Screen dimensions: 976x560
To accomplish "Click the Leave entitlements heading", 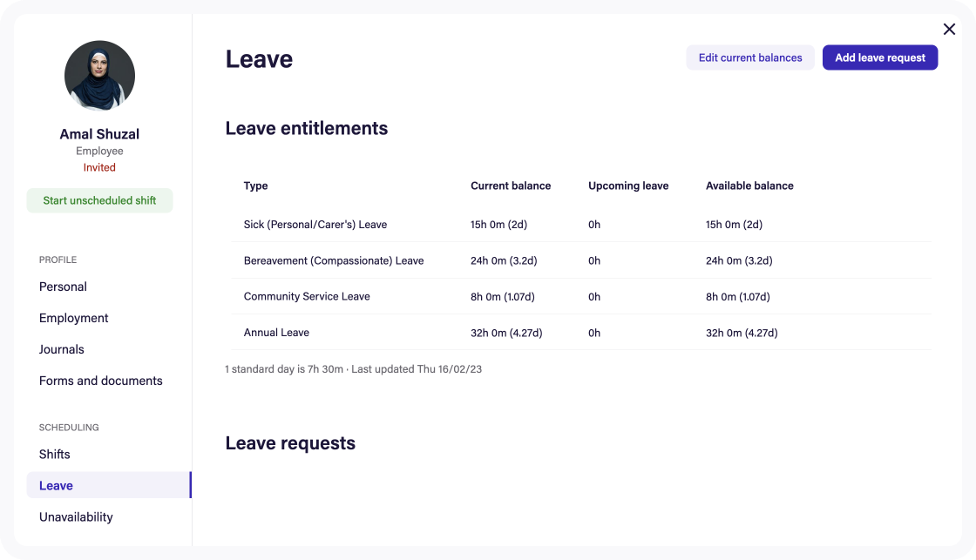I will pyautogui.click(x=306, y=128).
